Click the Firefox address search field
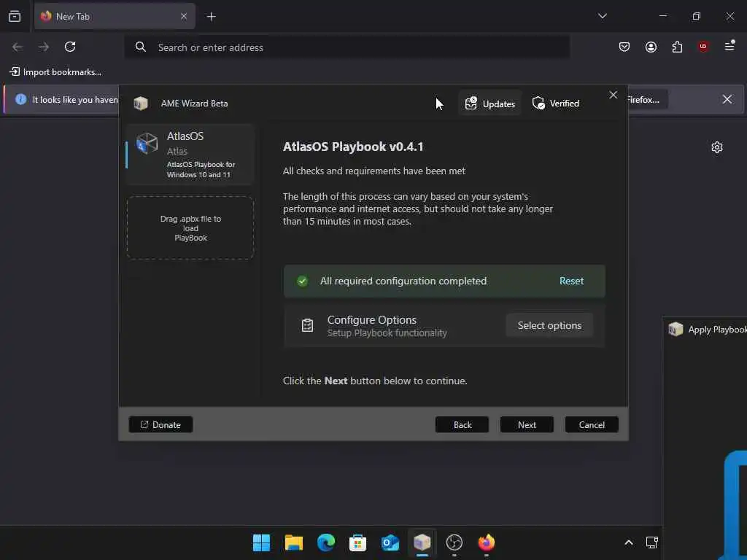This screenshot has height=560, width=747. pyautogui.click(x=347, y=47)
